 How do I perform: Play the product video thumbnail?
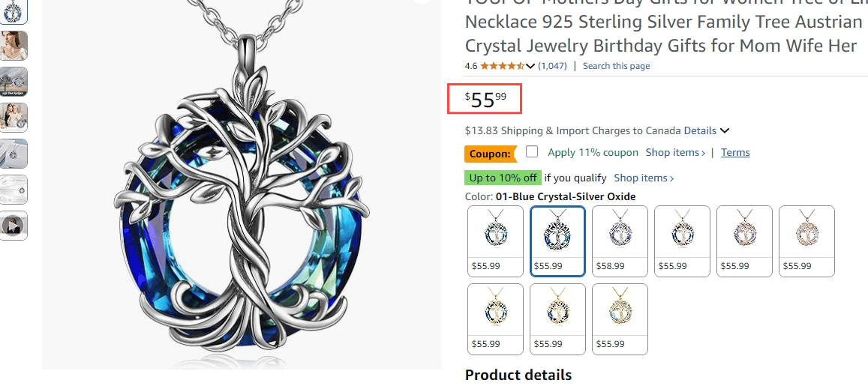coord(14,226)
